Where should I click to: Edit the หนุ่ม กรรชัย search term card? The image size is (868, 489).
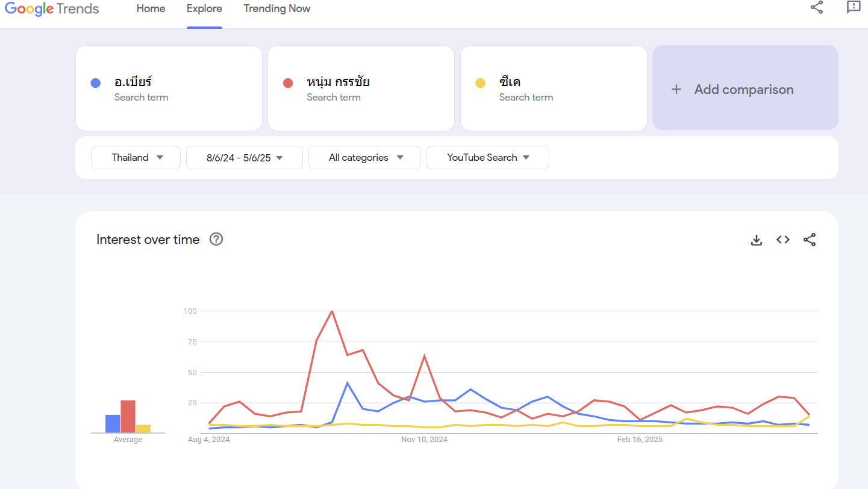pyautogui.click(x=361, y=88)
